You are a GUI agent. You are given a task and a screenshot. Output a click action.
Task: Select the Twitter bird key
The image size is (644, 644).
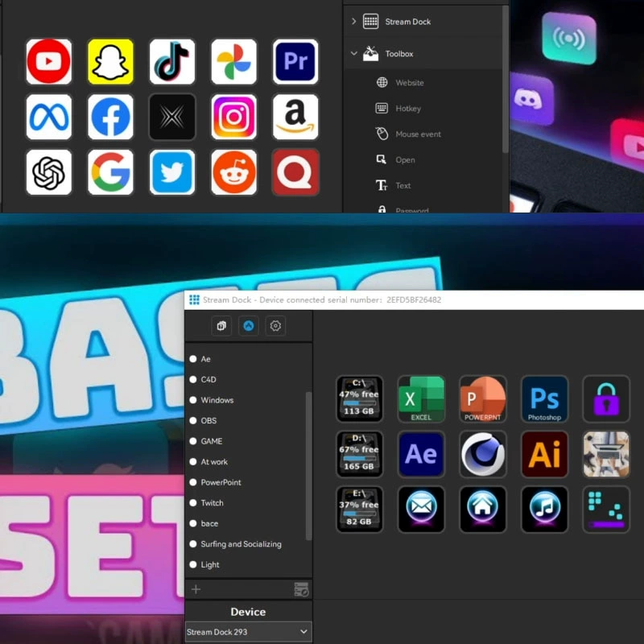click(172, 172)
